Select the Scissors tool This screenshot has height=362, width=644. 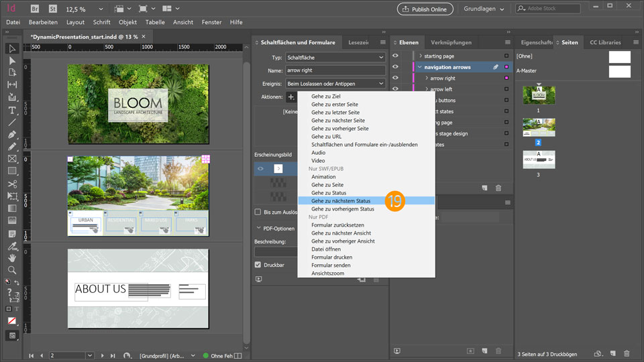click(x=12, y=184)
